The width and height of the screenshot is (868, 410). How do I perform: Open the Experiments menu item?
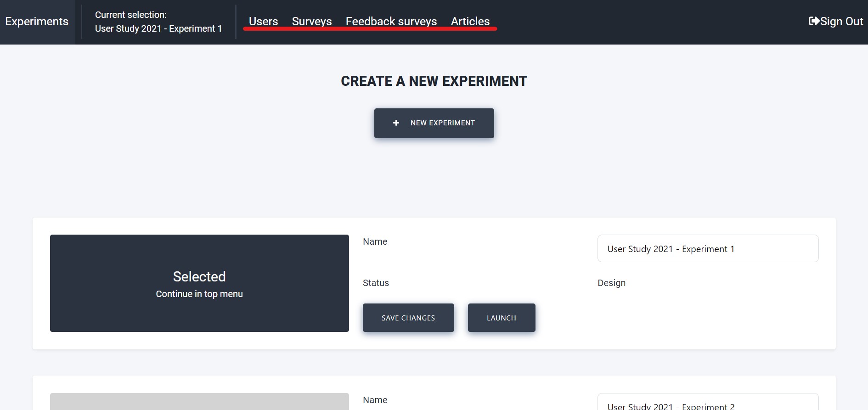click(37, 22)
